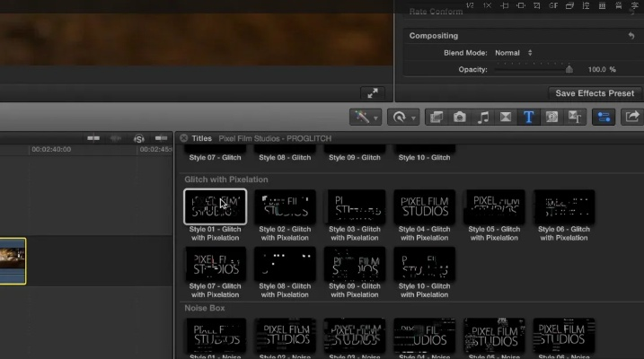Screen dimensions: 644x359
Task: Open the Photos browser camera icon
Action: 460,118
